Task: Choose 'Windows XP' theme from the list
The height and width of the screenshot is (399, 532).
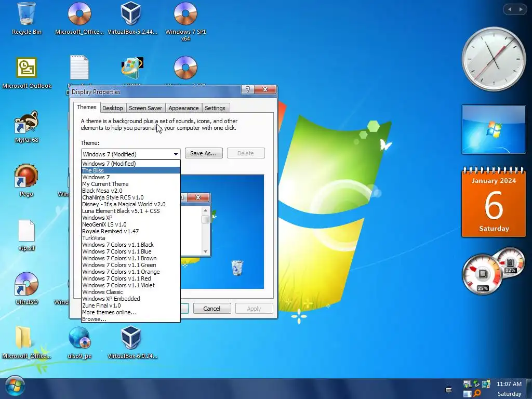Action: [130, 218]
